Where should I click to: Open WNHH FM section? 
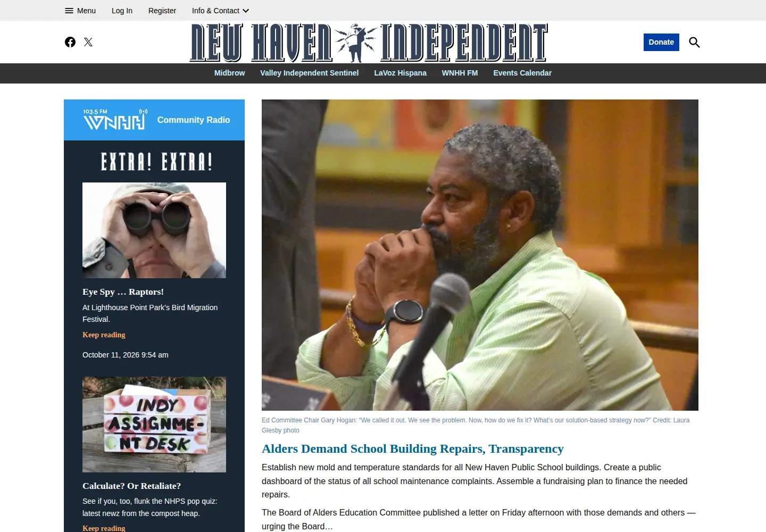coord(460,73)
